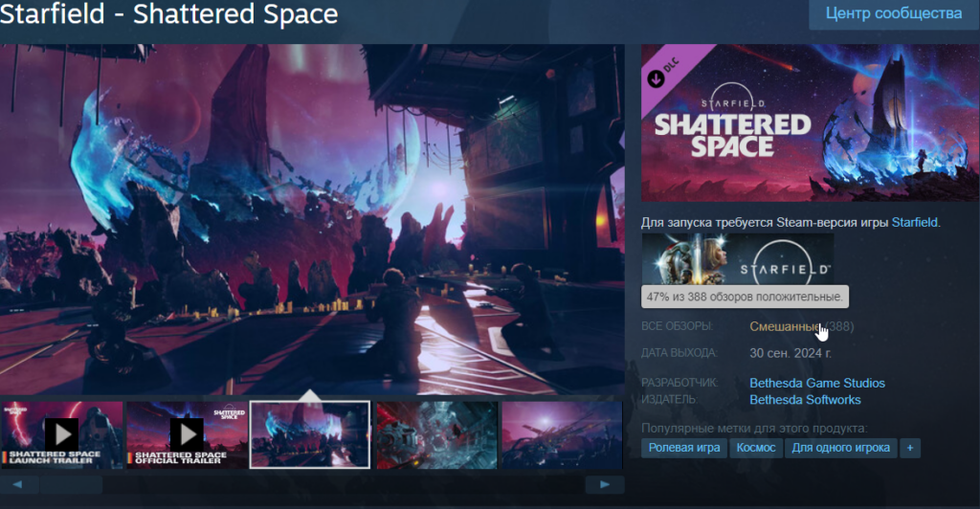Screen dimensions: 980x509
Task: Open the Центр сообщества button
Action: click(894, 13)
